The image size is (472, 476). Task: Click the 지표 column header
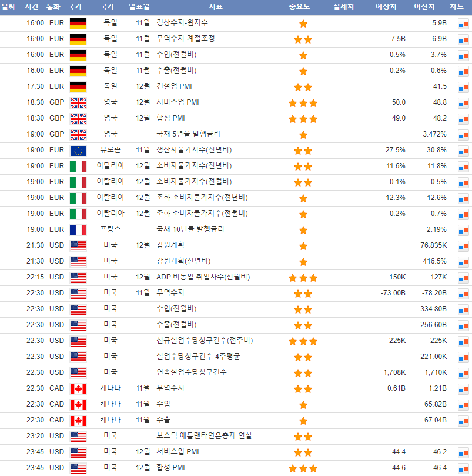point(215,7)
